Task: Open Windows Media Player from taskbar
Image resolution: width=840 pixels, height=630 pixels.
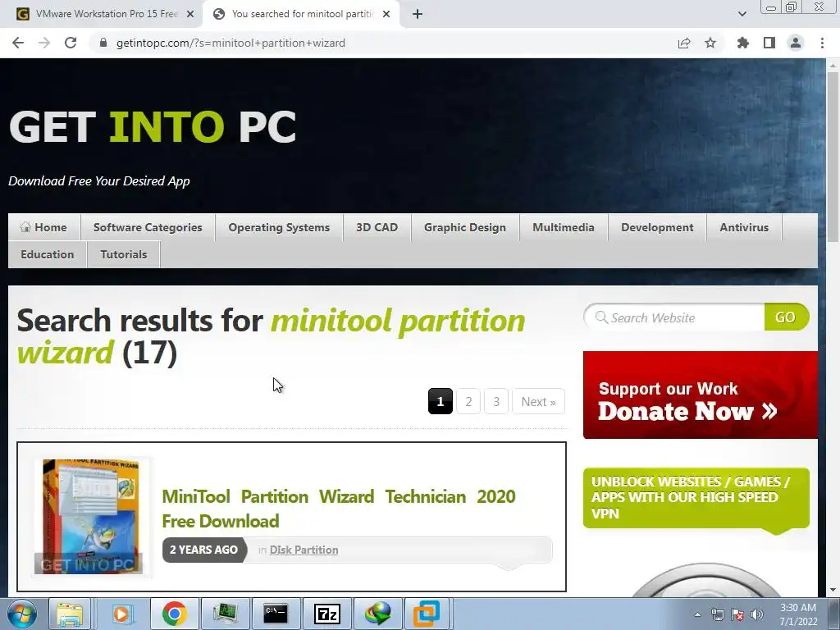Action: (x=121, y=614)
